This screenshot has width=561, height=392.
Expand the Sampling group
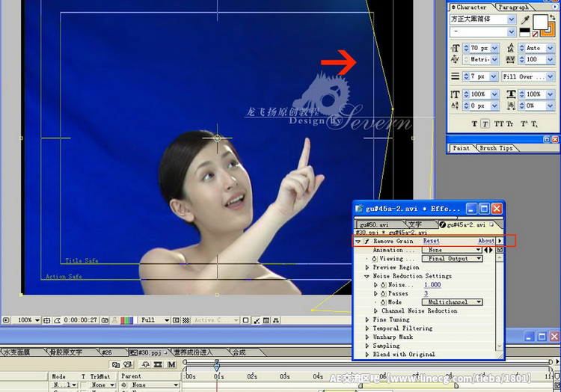[367, 346]
